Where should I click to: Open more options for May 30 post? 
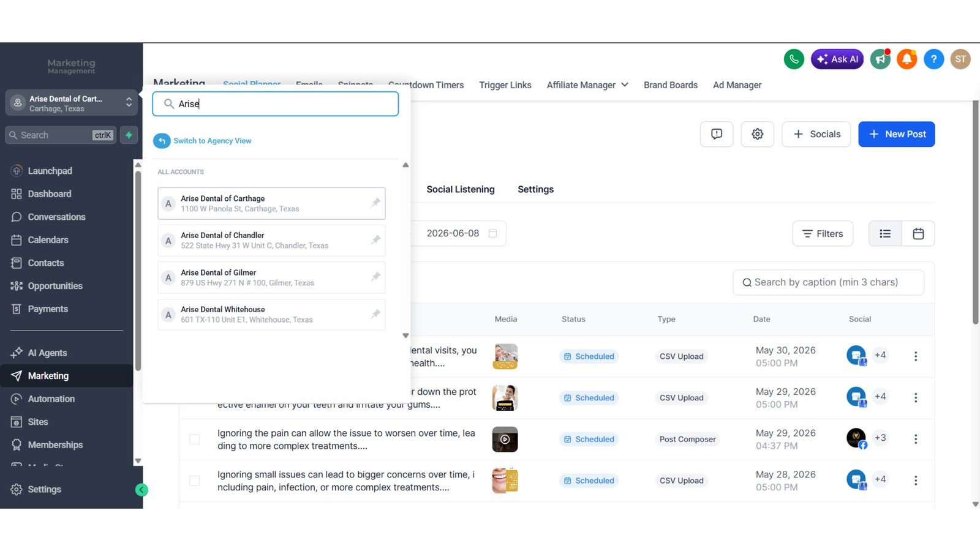(x=916, y=356)
